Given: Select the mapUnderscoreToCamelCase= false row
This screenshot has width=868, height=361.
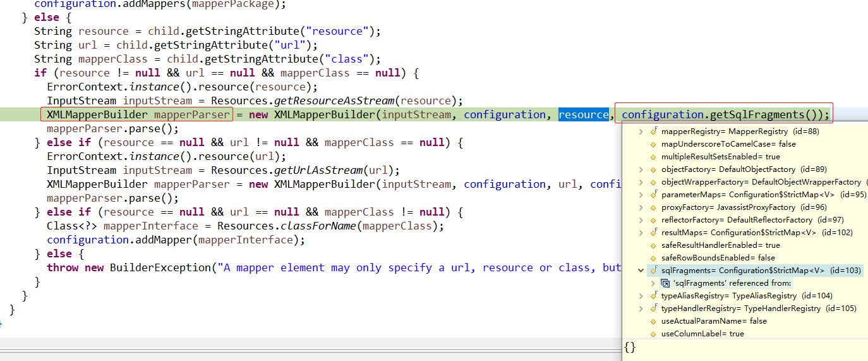Looking at the screenshot, I should point(728,144).
